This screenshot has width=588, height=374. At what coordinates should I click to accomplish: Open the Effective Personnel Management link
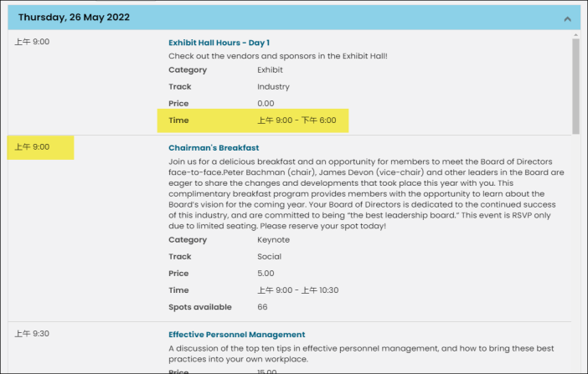coord(236,335)
